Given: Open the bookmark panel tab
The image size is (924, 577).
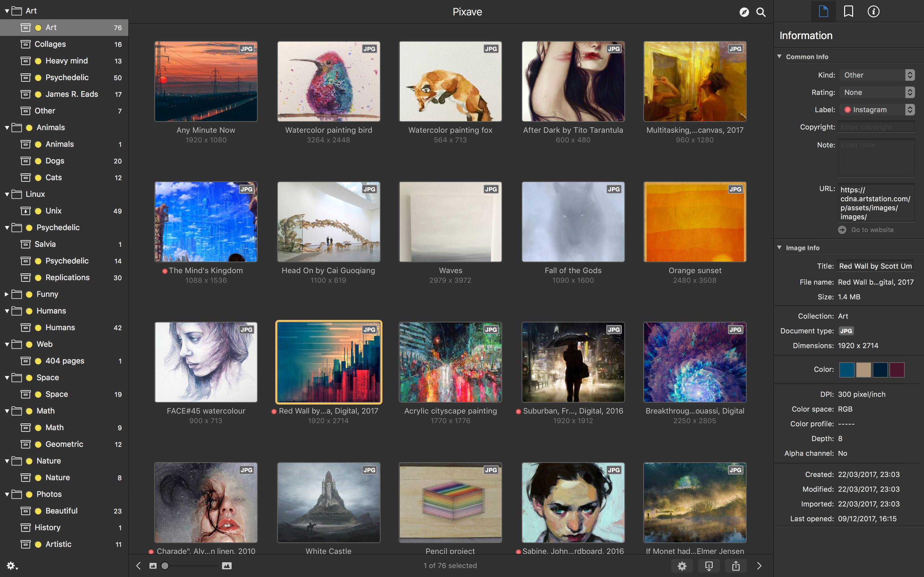Looking at the screenshot, I should pos(848,12).
